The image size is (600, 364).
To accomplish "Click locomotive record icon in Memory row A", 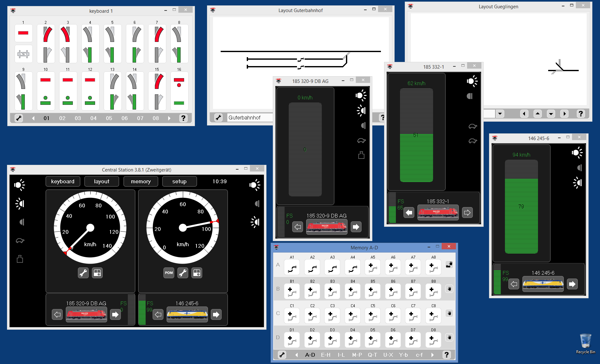I will coord(449,264).
